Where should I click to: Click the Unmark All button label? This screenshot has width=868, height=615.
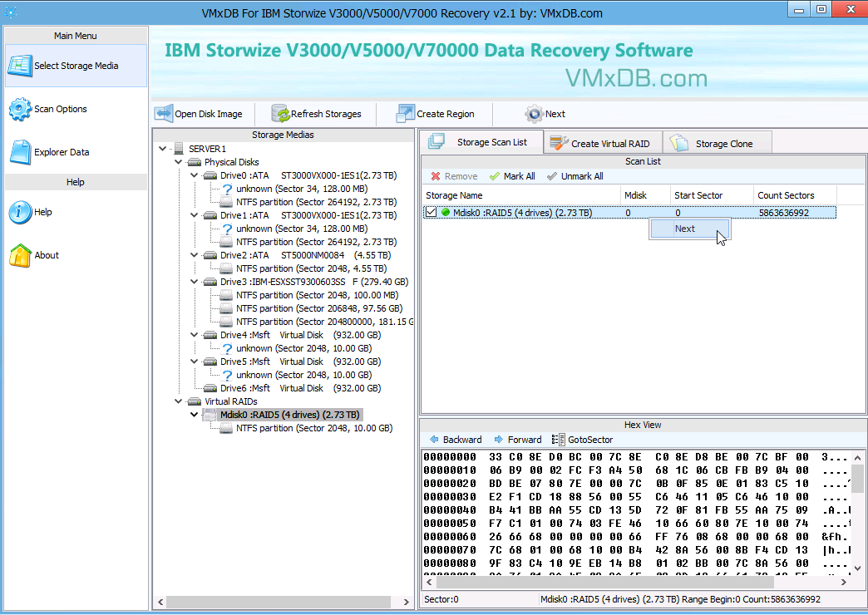pyautogui.click(x=582, y=176)
